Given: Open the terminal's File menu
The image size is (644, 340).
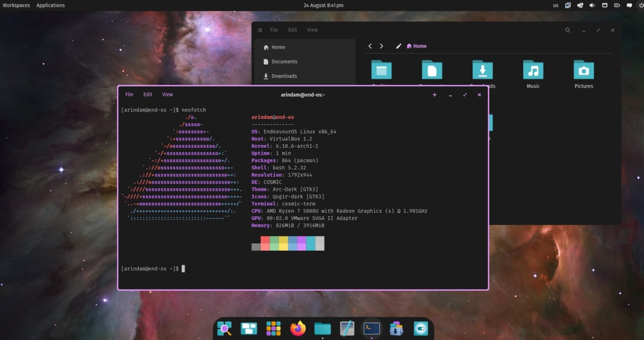Looking at the screenshot, I should [x=129, y=95].
